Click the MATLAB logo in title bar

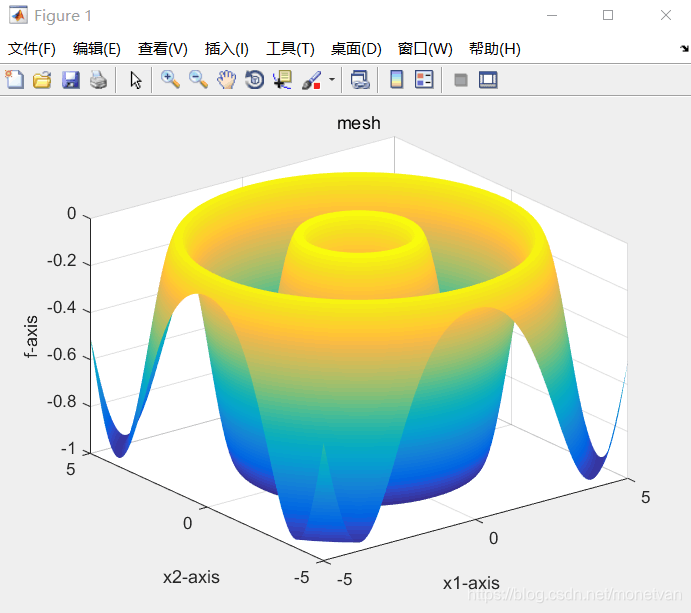[x=18, y=15]
